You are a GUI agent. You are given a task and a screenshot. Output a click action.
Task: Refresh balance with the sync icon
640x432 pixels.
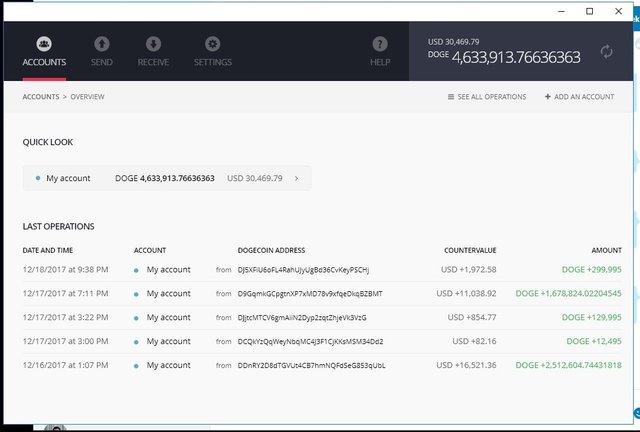[x=607, y=51]
